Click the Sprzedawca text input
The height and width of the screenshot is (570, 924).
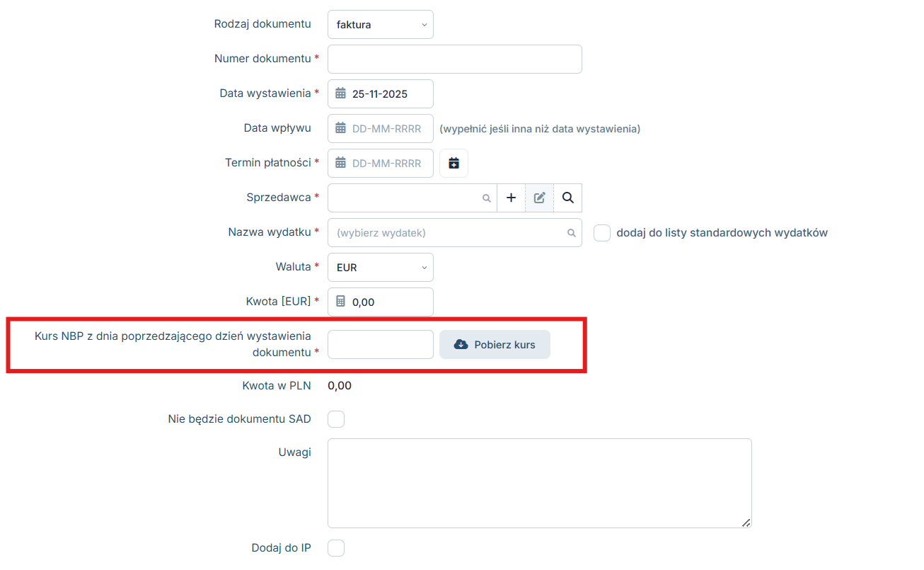403,198
